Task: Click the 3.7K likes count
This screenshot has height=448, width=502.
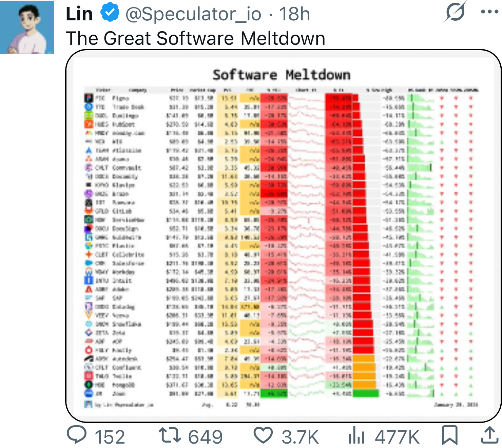Action: 300,437
